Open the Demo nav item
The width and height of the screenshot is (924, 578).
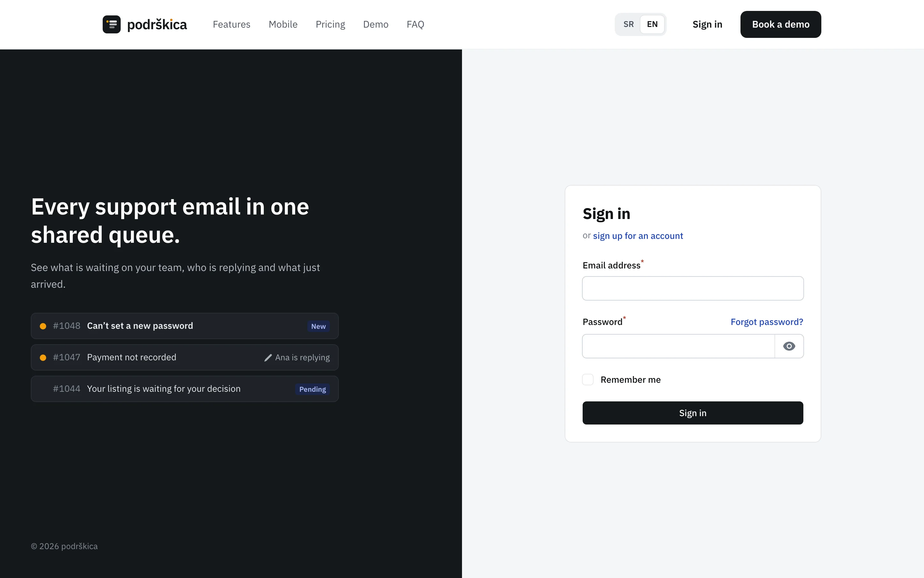(376, 24)
